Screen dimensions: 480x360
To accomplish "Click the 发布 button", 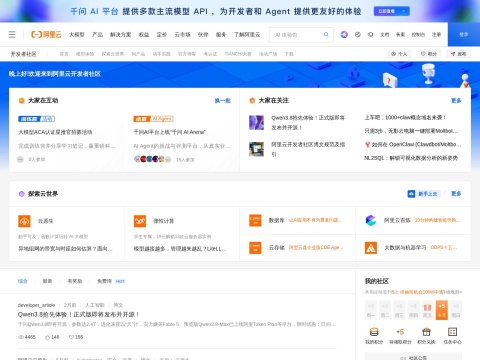I will pos(458,54).
